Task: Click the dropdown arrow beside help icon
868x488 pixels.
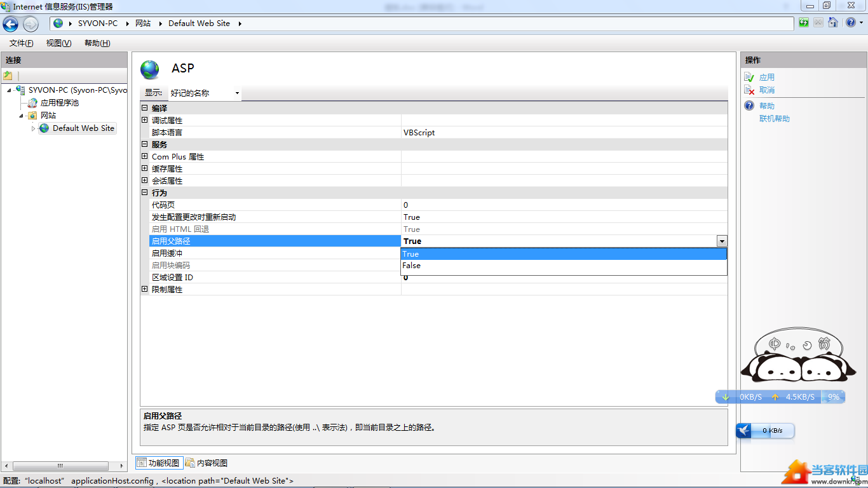Action: (860, 23)
